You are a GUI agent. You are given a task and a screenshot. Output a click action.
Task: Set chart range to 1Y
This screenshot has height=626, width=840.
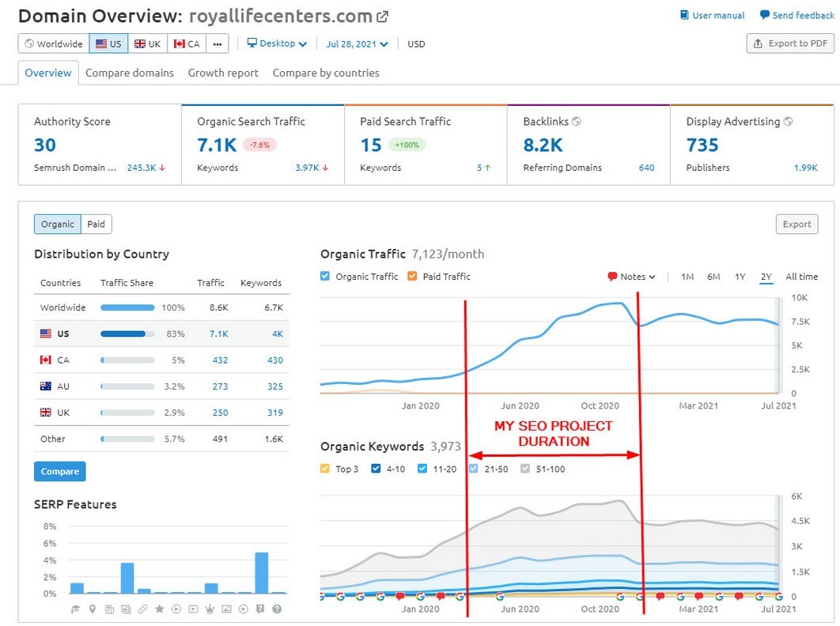[740, 277]
